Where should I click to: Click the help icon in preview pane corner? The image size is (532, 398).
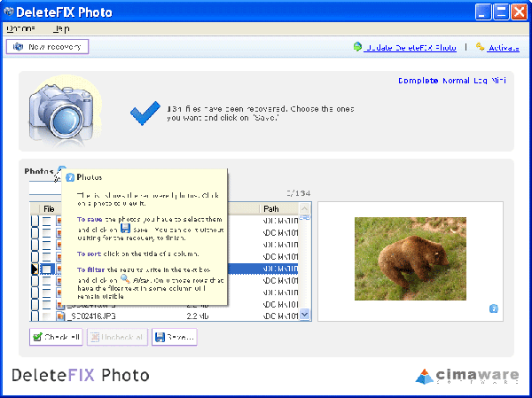click(x=494, y=308)
